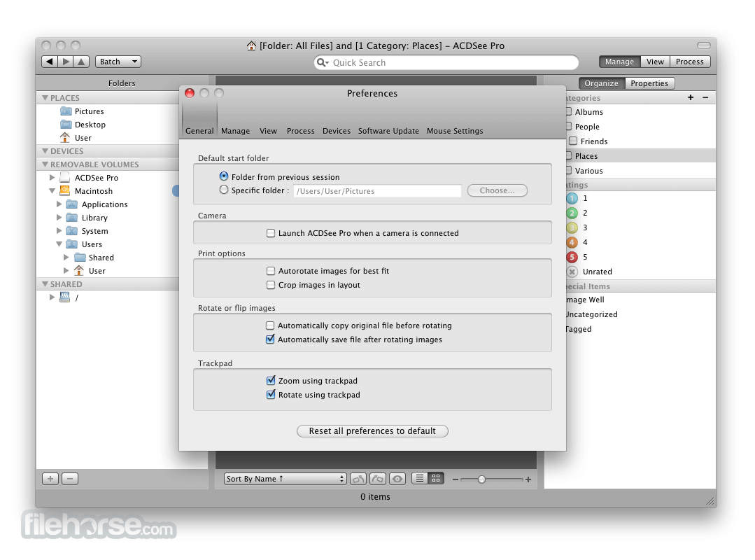Click the zoom out minus icon by slider

point(455,479)
